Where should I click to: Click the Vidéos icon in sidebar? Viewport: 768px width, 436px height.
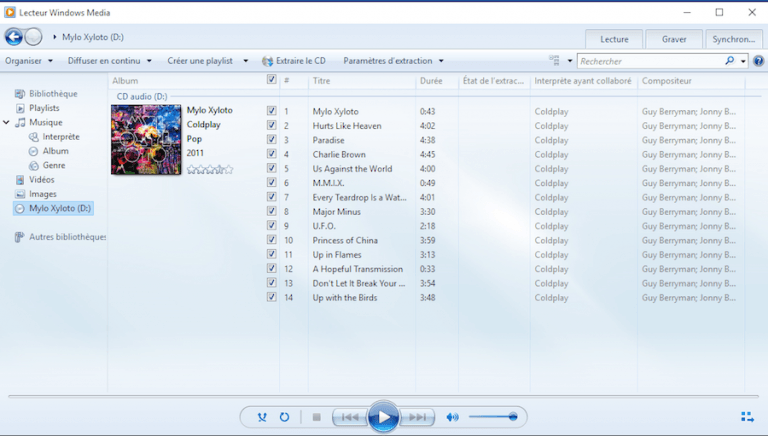[x=20, y=180]
